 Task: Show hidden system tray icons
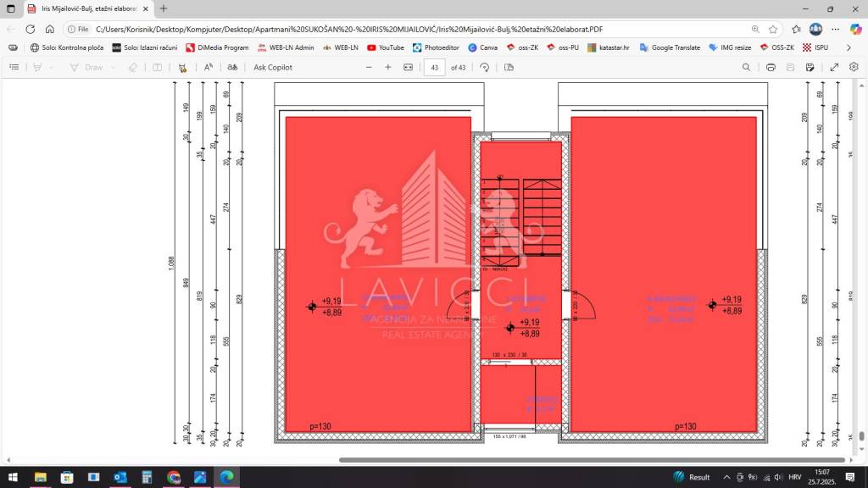point(726,477)
